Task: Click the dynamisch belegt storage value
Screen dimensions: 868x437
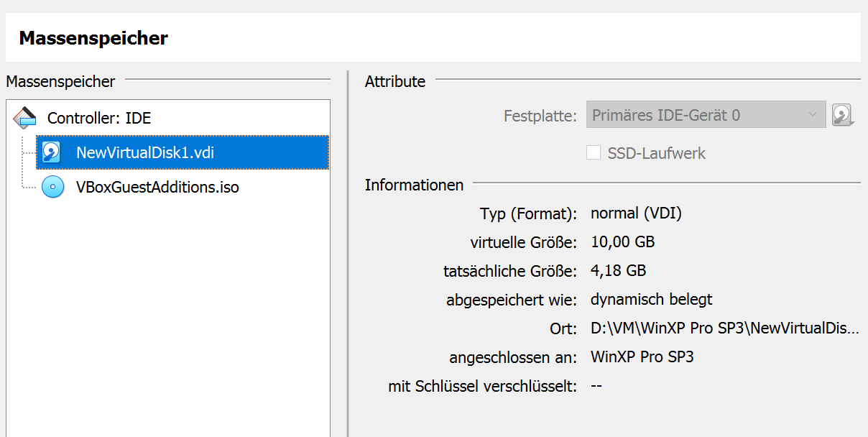Action: (x=651, y=300)
